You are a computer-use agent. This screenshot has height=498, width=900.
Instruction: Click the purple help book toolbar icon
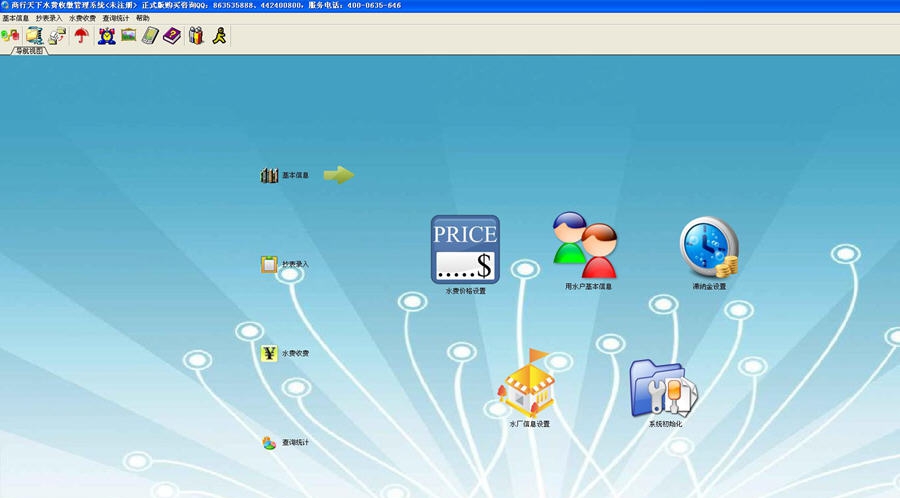click(172, 36)
